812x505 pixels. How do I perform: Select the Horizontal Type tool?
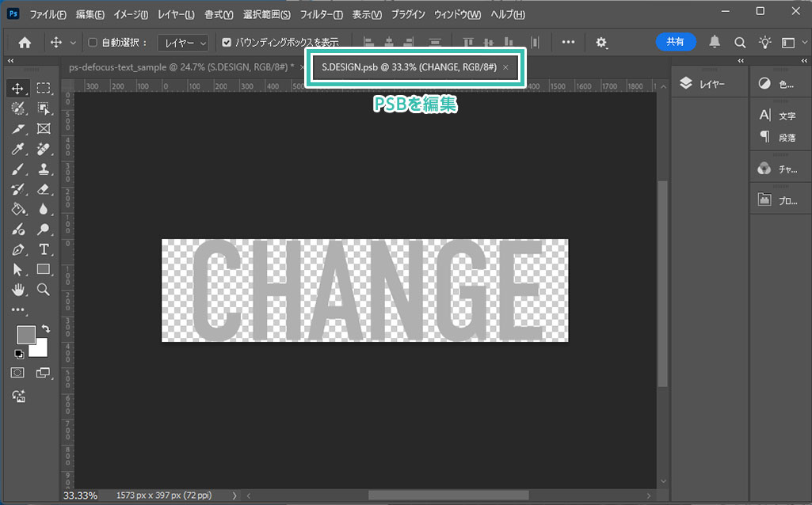click(x=44, y=249)
